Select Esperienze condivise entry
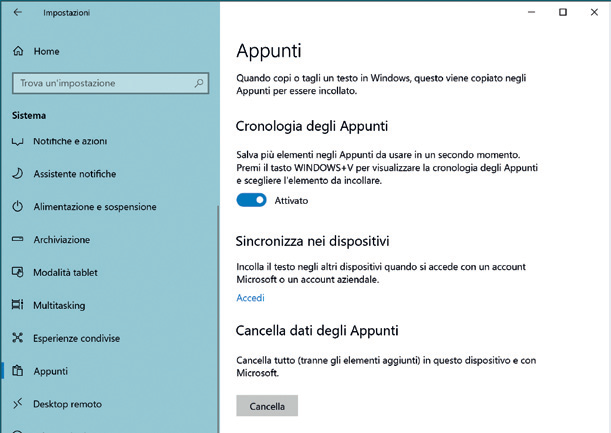Viewport: 611px width, 433px height. (x=77, y=338)
